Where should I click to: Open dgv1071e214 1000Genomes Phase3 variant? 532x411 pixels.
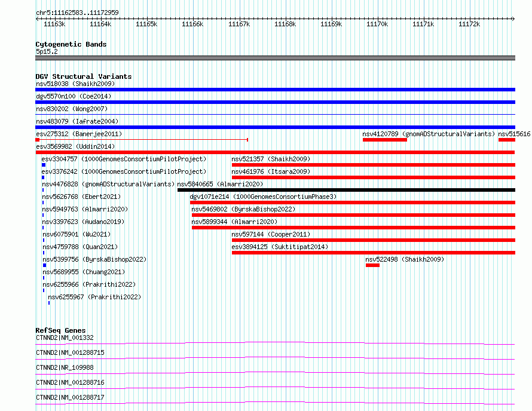click(x=263, y=197)
